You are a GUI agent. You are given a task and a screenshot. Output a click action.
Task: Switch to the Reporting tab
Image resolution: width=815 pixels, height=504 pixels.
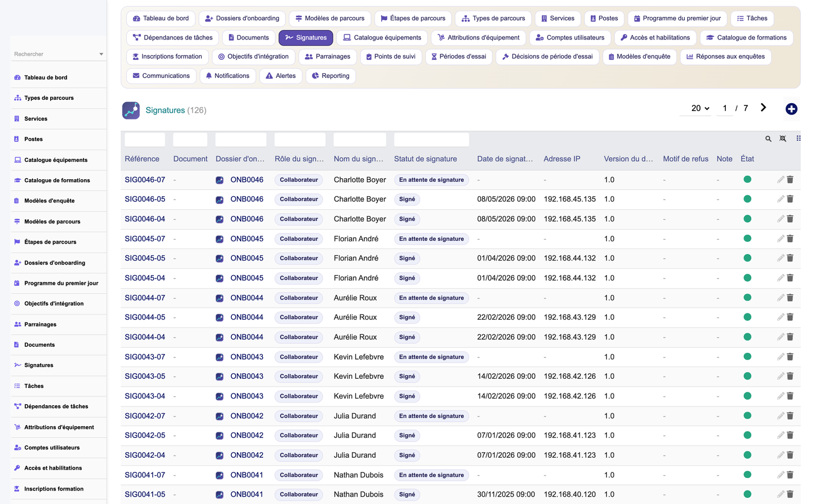[331, 76]
